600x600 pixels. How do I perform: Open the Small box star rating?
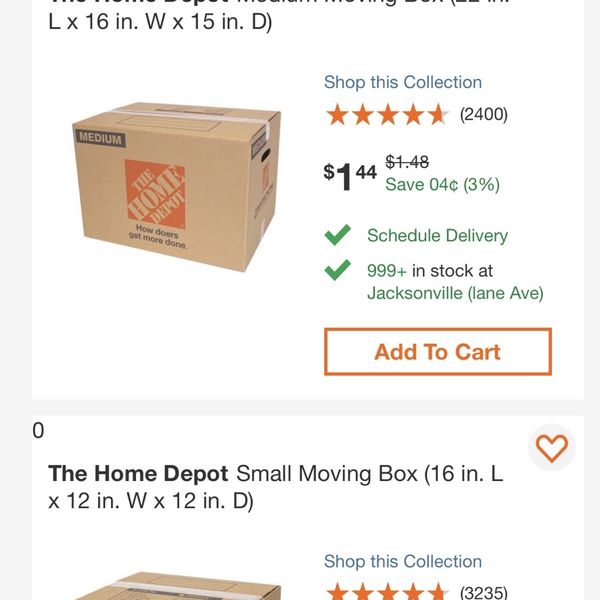(x=387, y=592)
